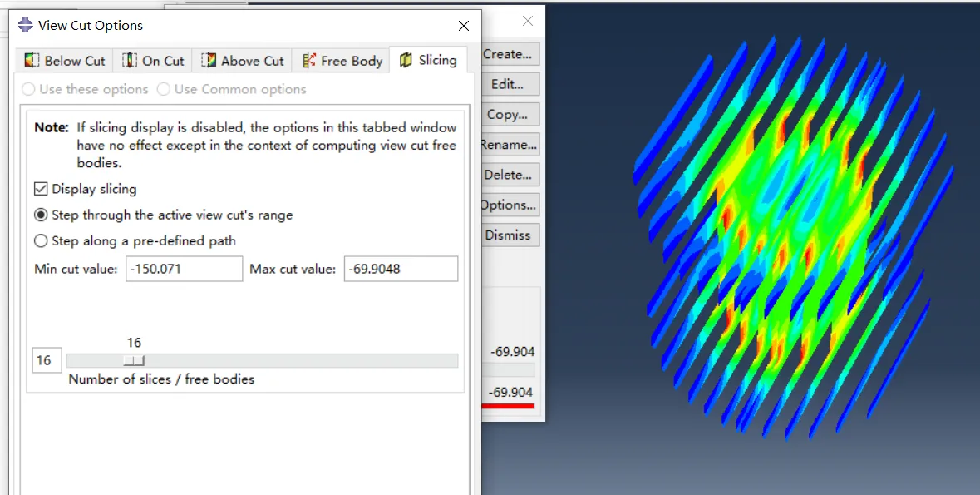This screenshot has height=495, width=980.
Task: Close the View Cut Manager behind
Action: pos(528,22)
